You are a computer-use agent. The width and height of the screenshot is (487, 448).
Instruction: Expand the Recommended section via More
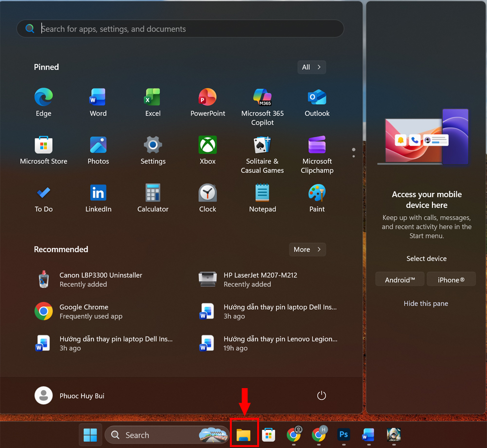click(x=307, y=249)
